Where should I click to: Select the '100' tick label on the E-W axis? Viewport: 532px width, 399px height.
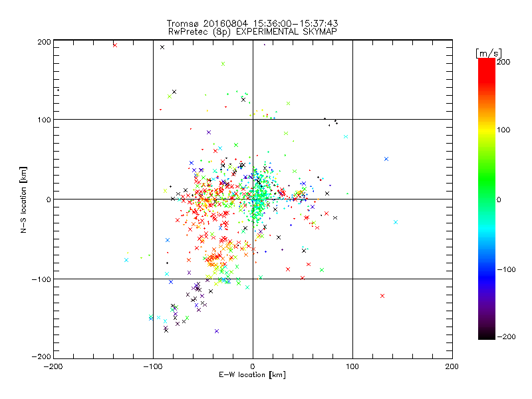352,366
